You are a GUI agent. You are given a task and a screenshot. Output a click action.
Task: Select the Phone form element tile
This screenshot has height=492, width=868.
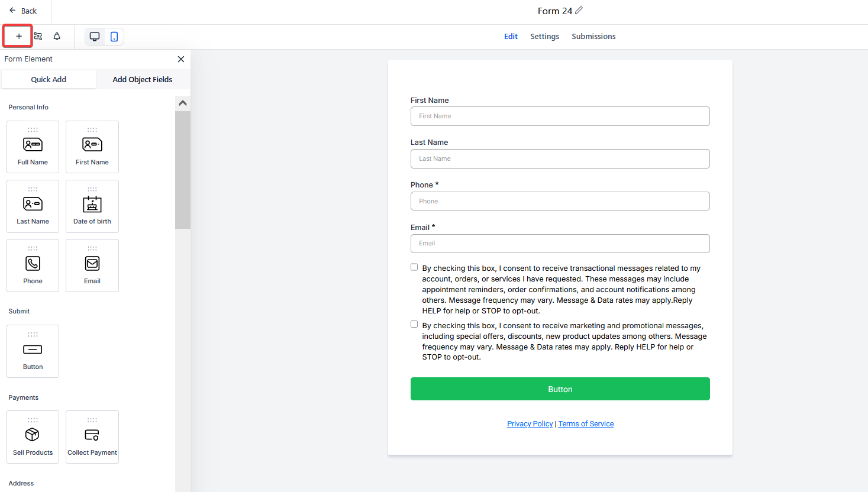(x=33, y=266)
